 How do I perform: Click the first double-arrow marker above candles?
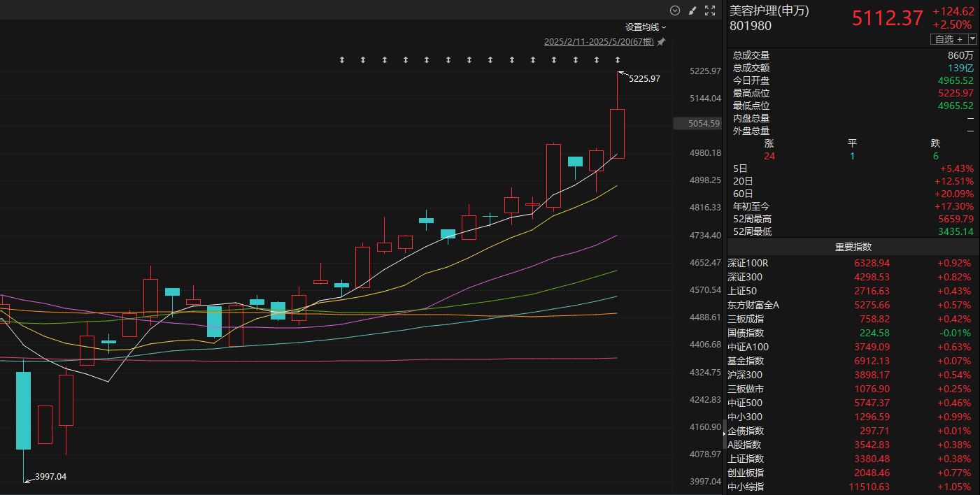click(x=341, y=61)
